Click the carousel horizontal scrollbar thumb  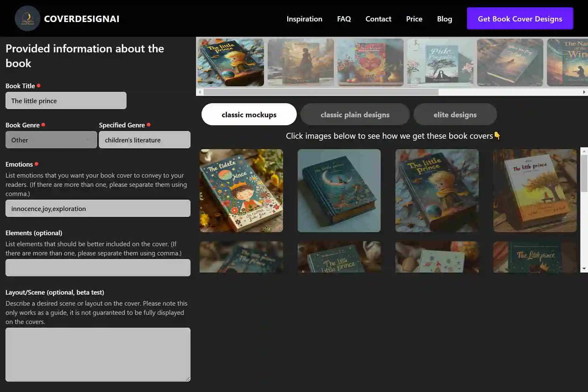321,92
